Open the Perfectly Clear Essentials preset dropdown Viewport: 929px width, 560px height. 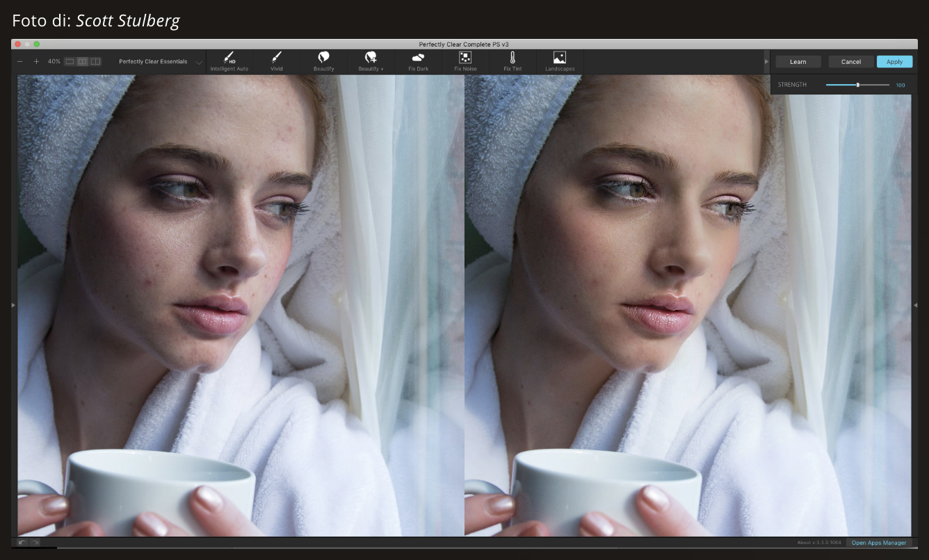pyautogui.click(x=161, y=62)
